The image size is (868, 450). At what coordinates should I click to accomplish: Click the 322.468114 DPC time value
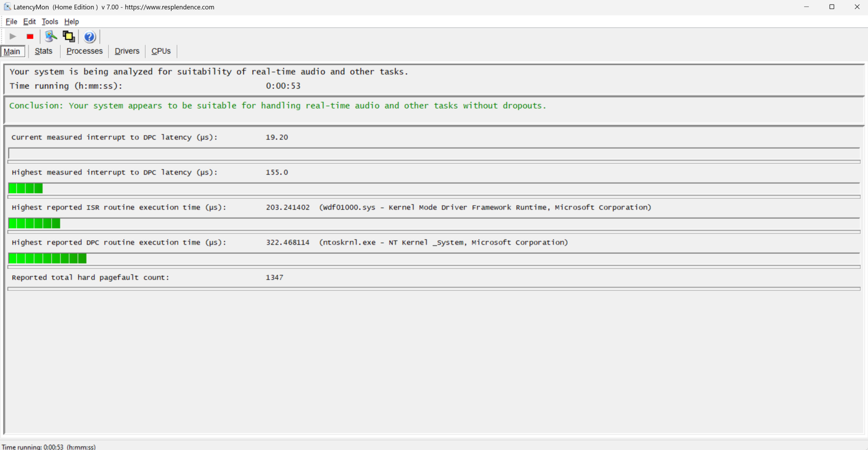(288, 243)
